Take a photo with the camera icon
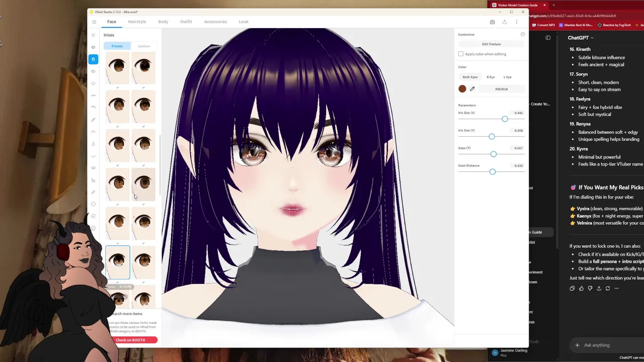This screenshot has height=362, width=644. pyautogui.click(x=492, y=22)
